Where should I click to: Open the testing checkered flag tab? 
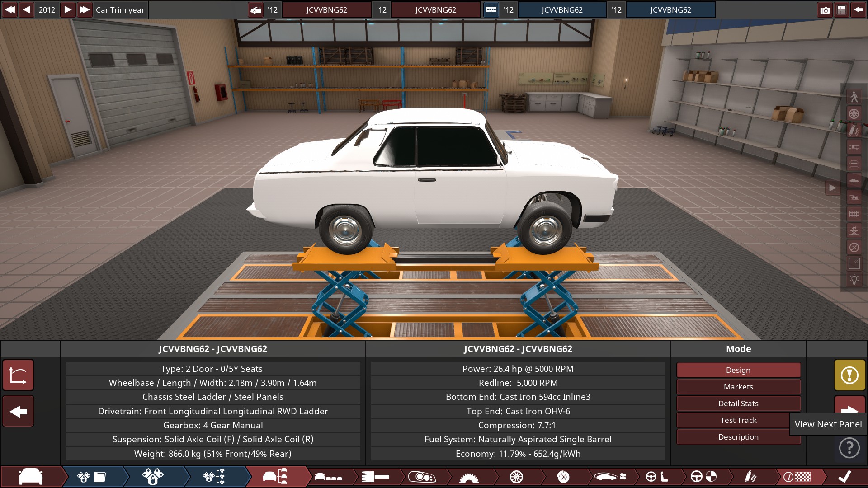797,477
